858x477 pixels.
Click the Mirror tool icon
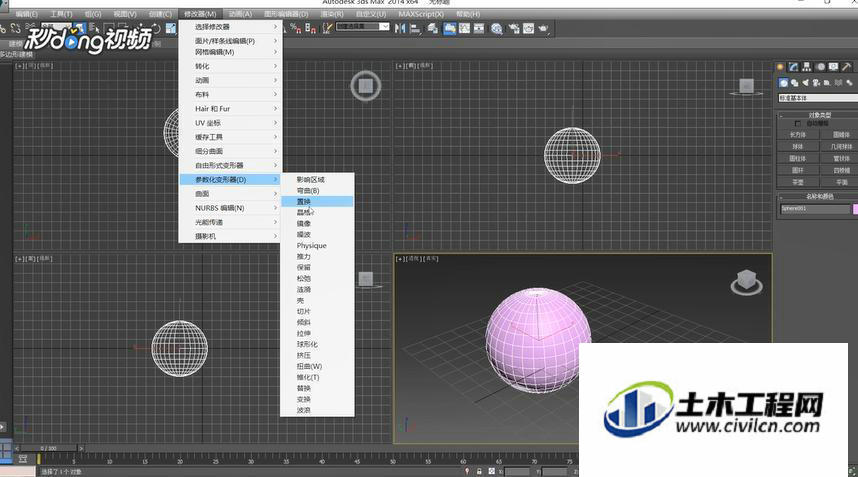pos(400,28)
